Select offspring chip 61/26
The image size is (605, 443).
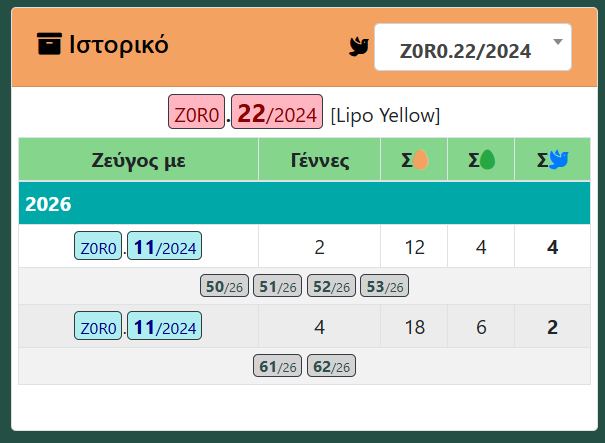coord(277,365)
